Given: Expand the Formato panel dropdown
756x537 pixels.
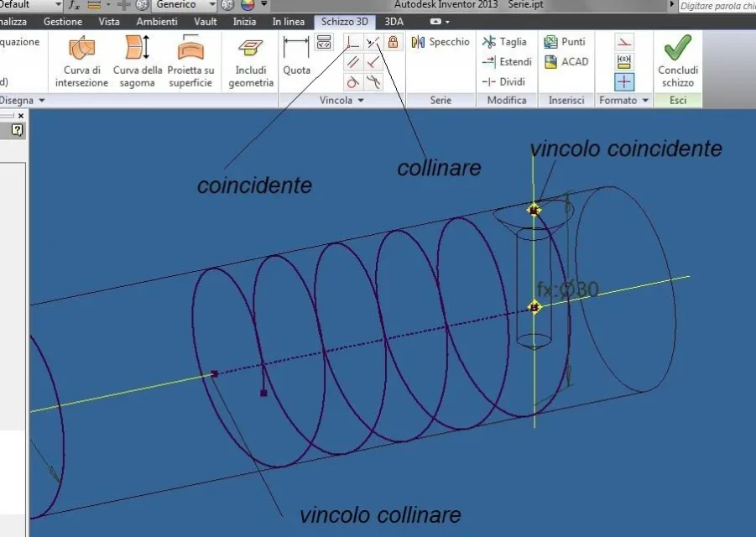Looking at the screenshot, I should (645, 101).
